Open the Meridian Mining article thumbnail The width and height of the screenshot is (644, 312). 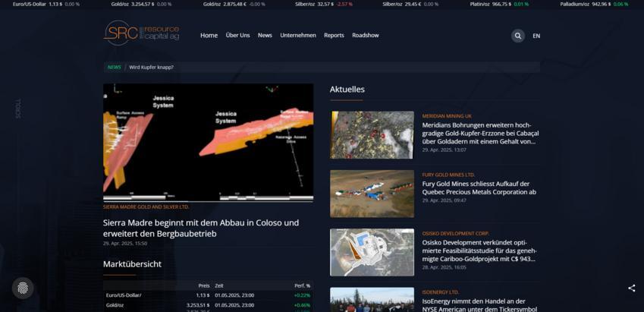(x=372, y=135)
